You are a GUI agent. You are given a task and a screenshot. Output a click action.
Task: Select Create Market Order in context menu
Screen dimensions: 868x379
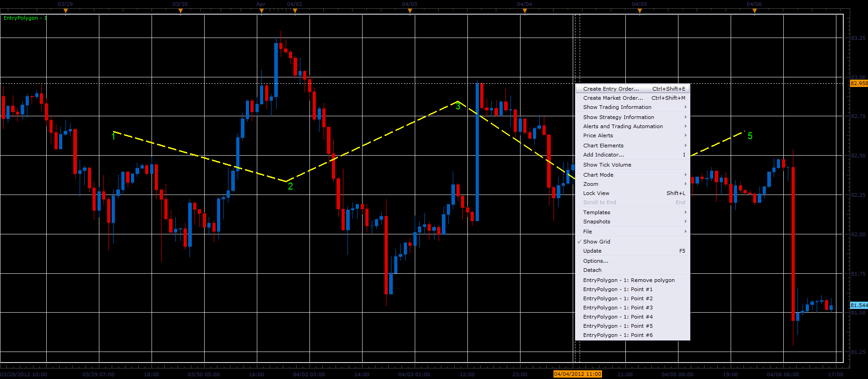[x=632, y=98]
